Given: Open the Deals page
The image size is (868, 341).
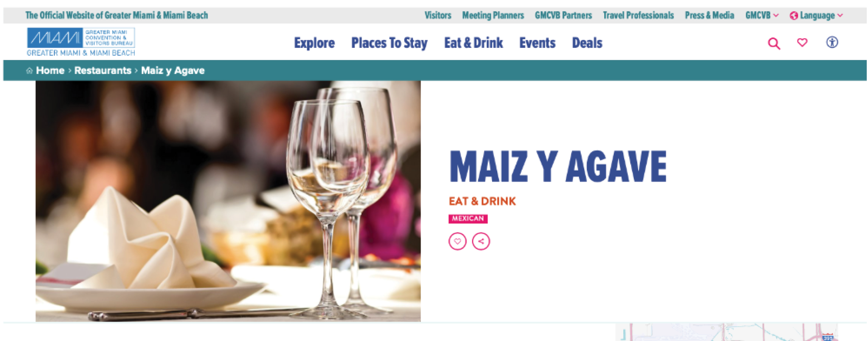Looking at the screenshot, I should (587, 43).
